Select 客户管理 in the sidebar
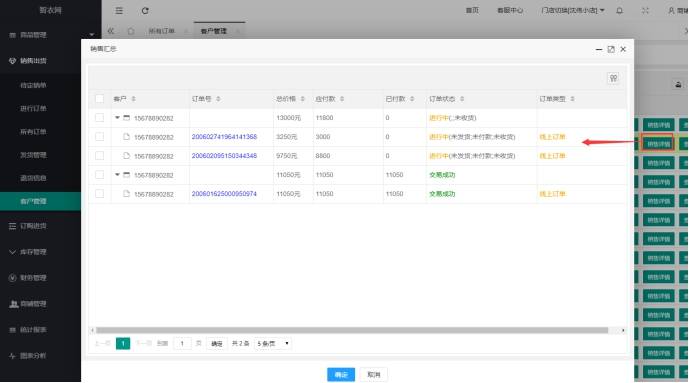Screen dimensions: 689x383 40,201
